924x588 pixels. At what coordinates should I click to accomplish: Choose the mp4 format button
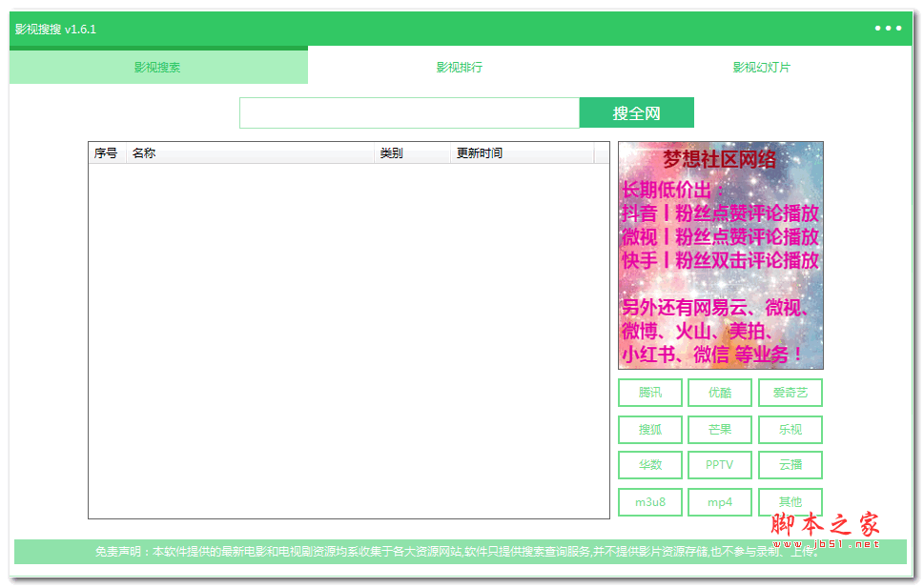720,502
